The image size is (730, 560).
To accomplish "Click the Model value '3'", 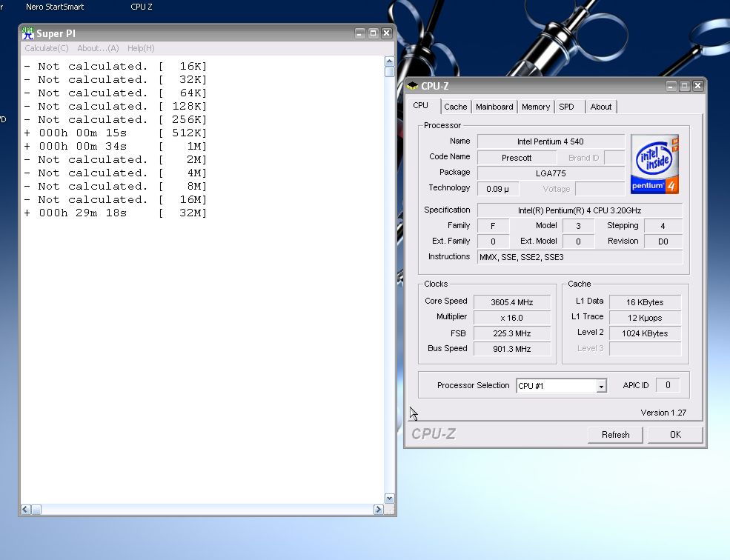I will pyautogui.click(x=578, y=226).
